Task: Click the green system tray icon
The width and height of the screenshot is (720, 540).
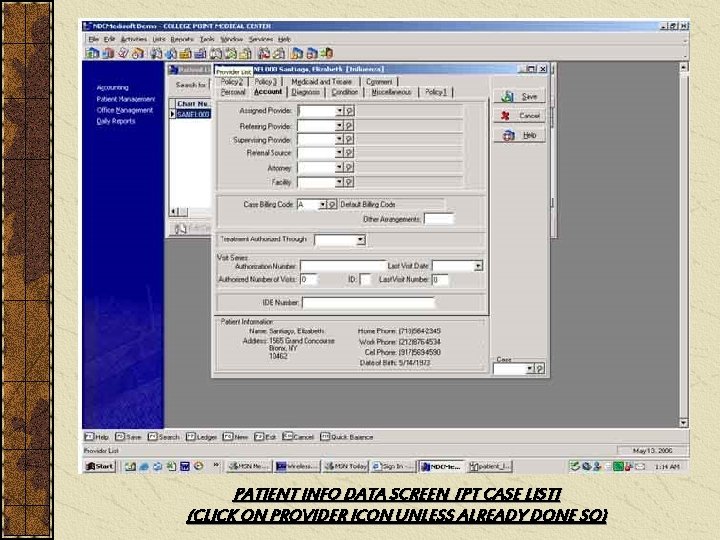Action: tap(618, 467)
